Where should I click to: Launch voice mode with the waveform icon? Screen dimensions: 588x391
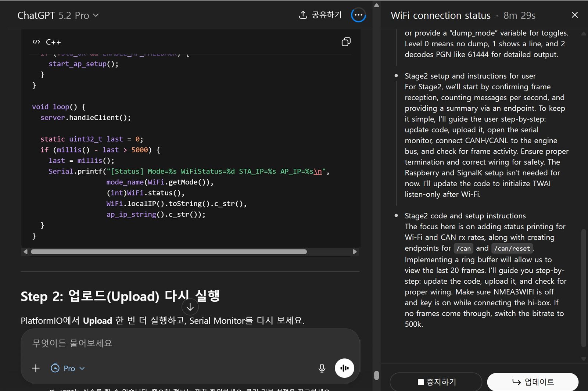pyautogui.click(x=344, y=368)
